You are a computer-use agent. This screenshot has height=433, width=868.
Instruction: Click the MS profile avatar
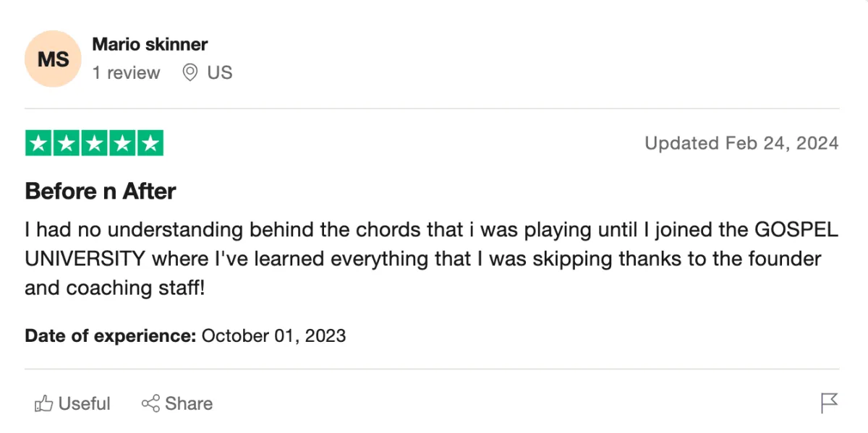pyautogui.click(x=53, y=59)
